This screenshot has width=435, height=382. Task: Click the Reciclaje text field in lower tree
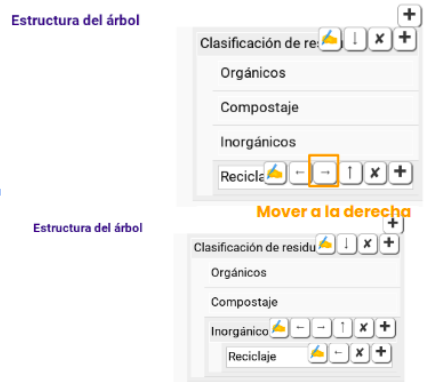click(267, 357)
